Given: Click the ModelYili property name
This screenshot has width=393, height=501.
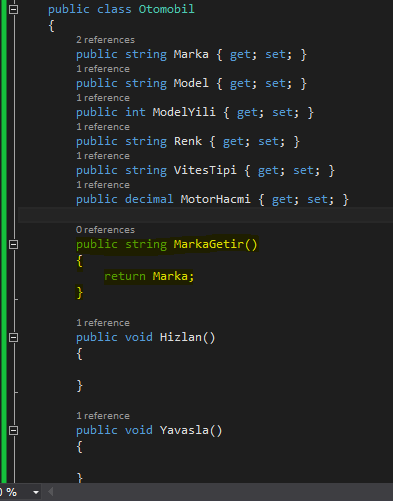Looking at the screenshot, I should [184, 112].
